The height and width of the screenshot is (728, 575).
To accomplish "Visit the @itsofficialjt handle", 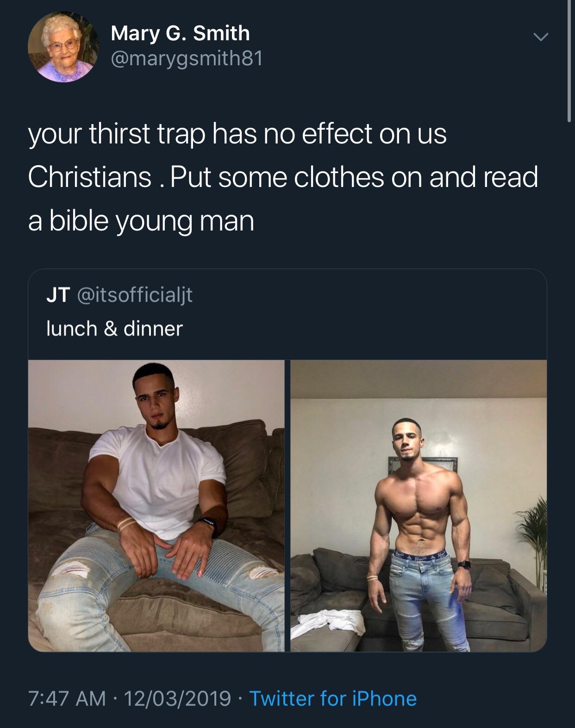I will (131, 295).
